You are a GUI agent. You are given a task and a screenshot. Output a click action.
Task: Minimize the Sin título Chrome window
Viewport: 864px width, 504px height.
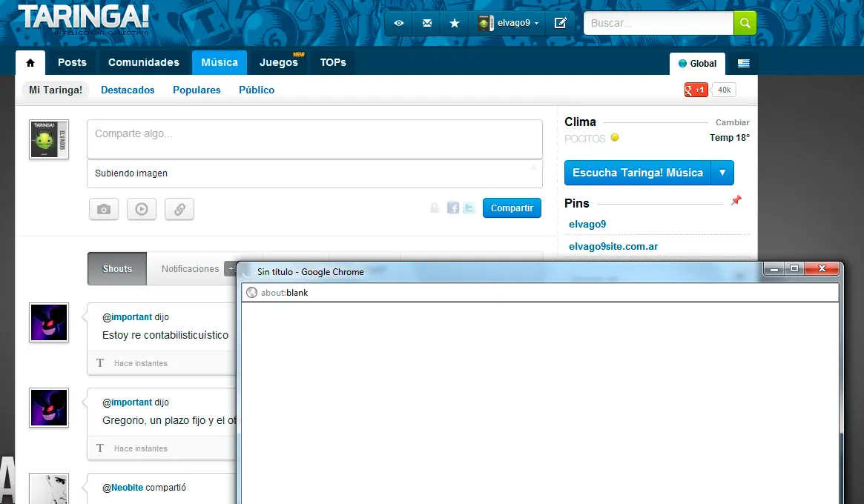click(x=774, y=269)
